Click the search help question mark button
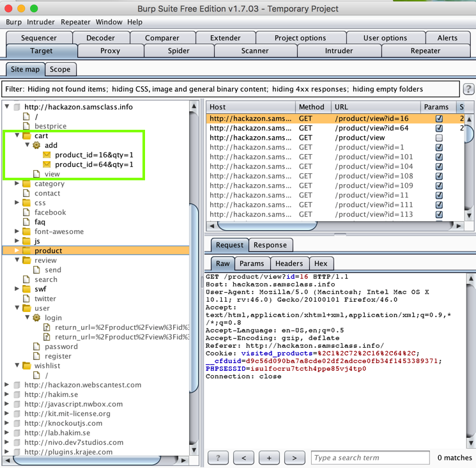 pos(218,458)
